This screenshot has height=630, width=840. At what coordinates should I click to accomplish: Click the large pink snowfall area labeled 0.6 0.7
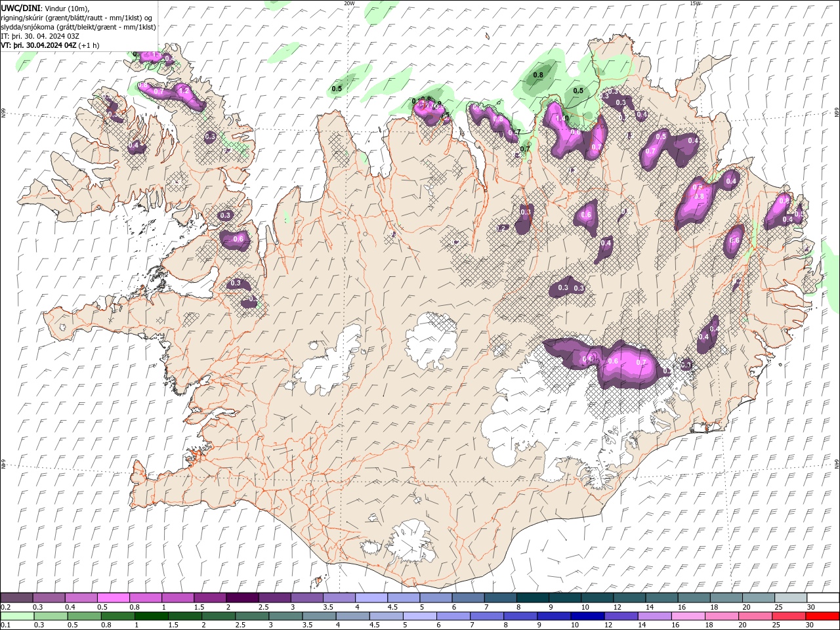click(627, 364)
